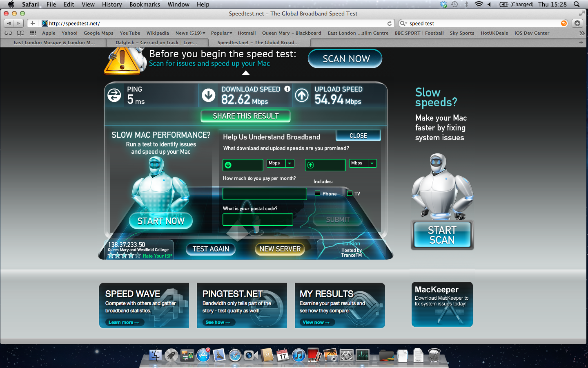
Task: Click START NOW under Slow Mac Performance
Action: tap(161, 221)
